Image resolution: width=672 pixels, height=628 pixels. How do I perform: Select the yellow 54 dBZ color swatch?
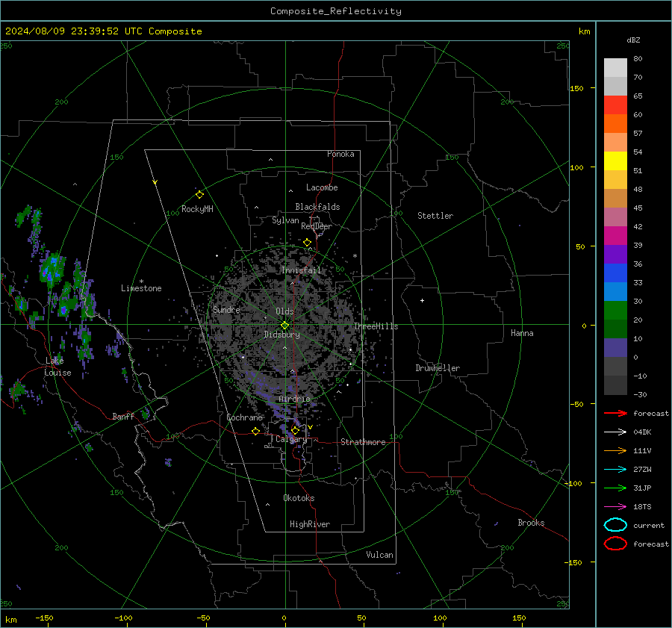[615, 161]
